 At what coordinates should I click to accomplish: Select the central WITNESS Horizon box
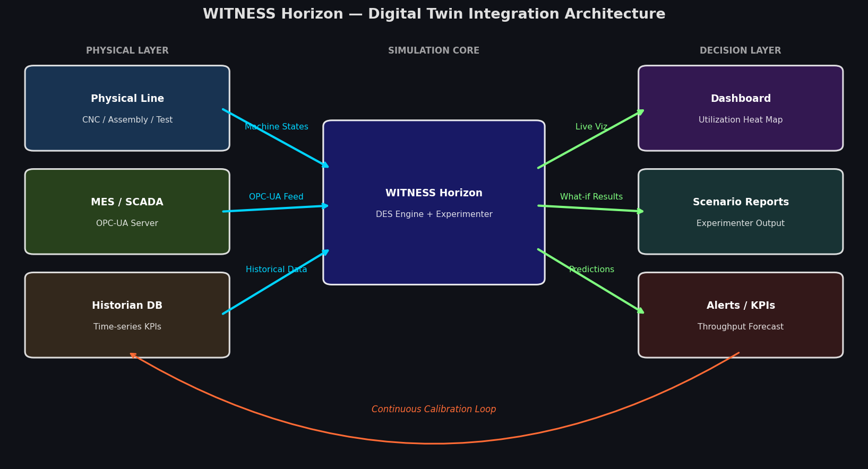point(434,203)
